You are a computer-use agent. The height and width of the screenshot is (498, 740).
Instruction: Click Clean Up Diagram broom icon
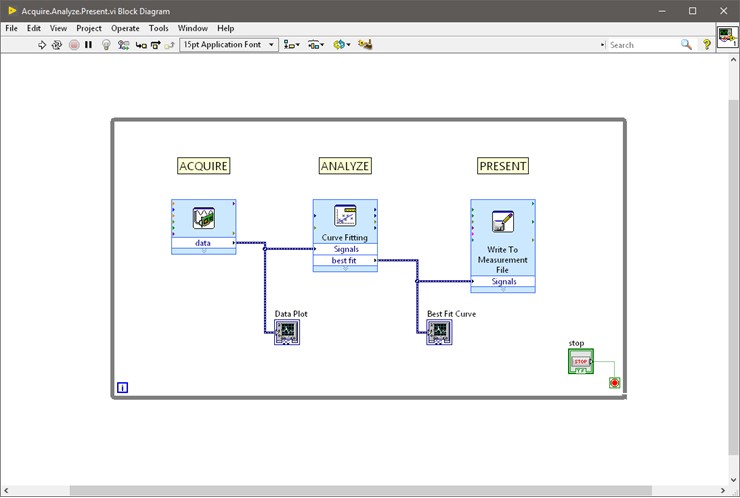tap(365, 45)
